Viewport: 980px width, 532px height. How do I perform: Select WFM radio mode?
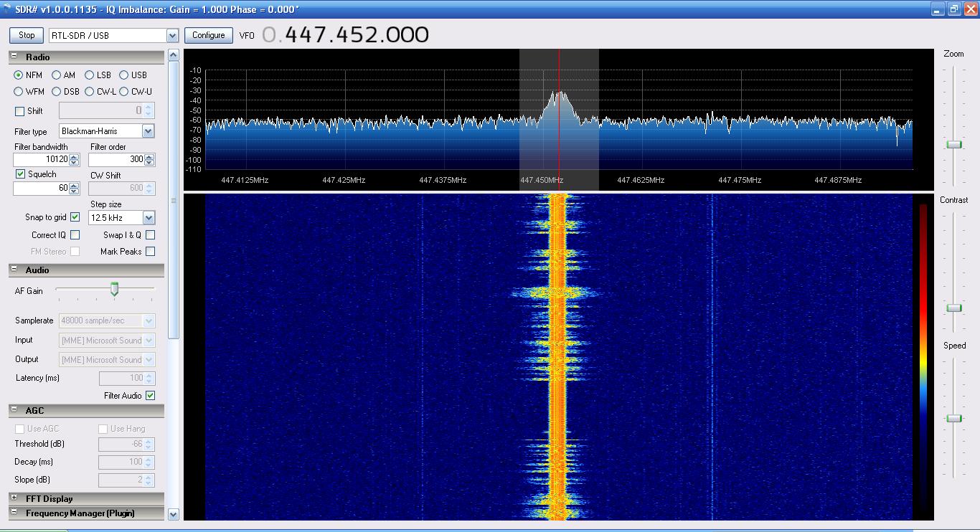[19, 92]
